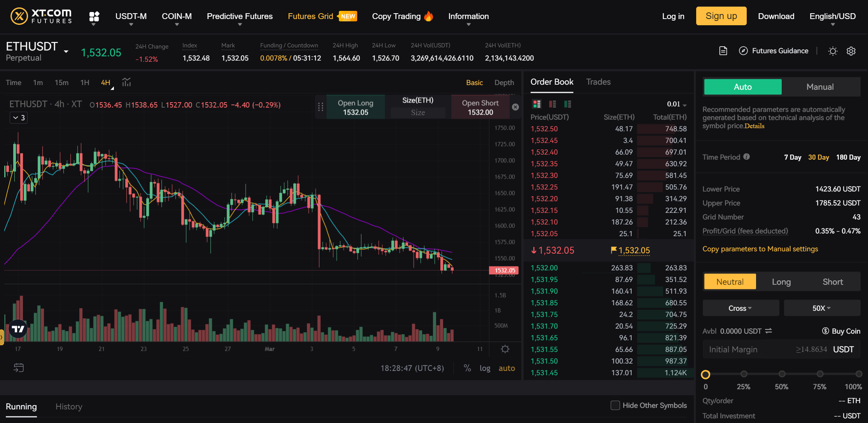Click Copy parameters to Manual settings
This screenshot has width=868, height=423.
click(x=760, y=249)
